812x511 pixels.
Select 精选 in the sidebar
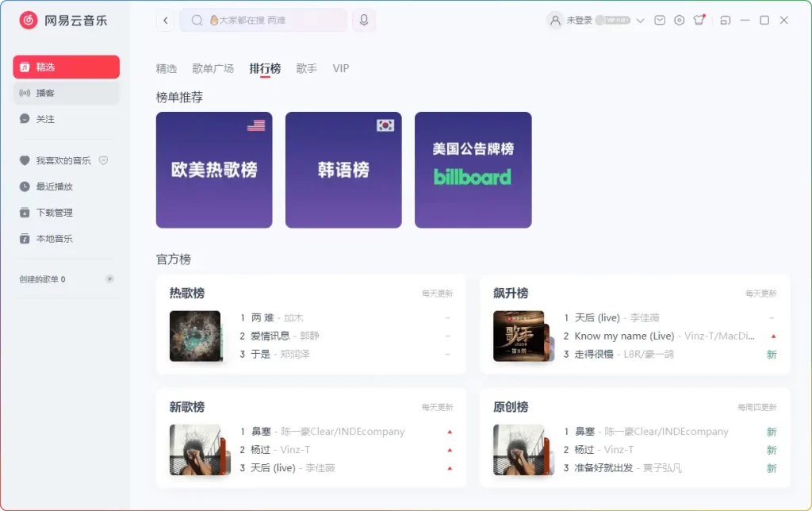[67, 67]
